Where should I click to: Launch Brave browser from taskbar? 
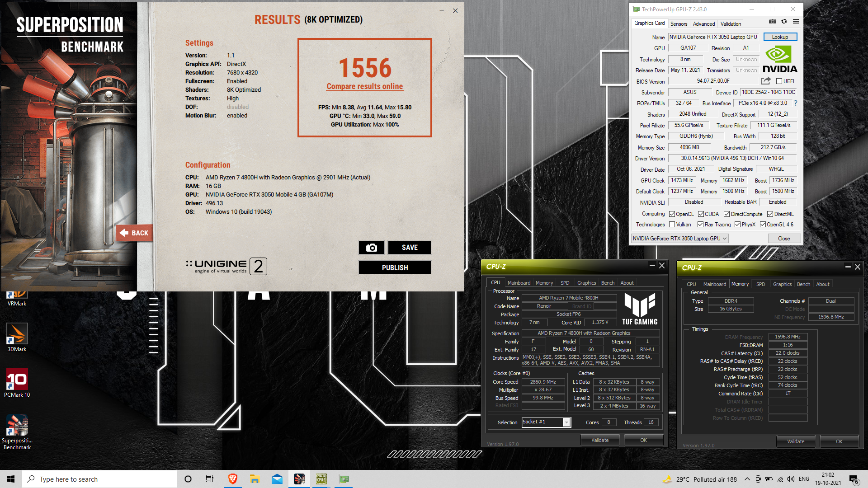pos(233,479)
